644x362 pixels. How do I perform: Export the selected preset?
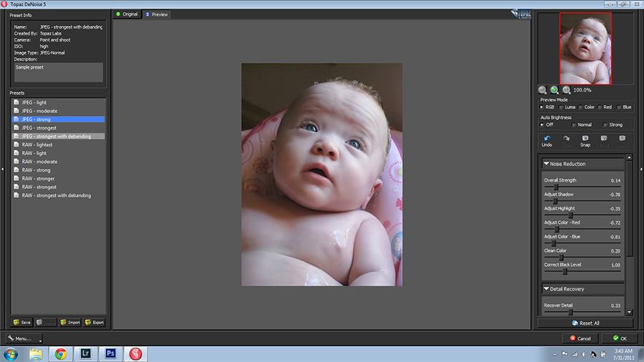coord(94,322)
